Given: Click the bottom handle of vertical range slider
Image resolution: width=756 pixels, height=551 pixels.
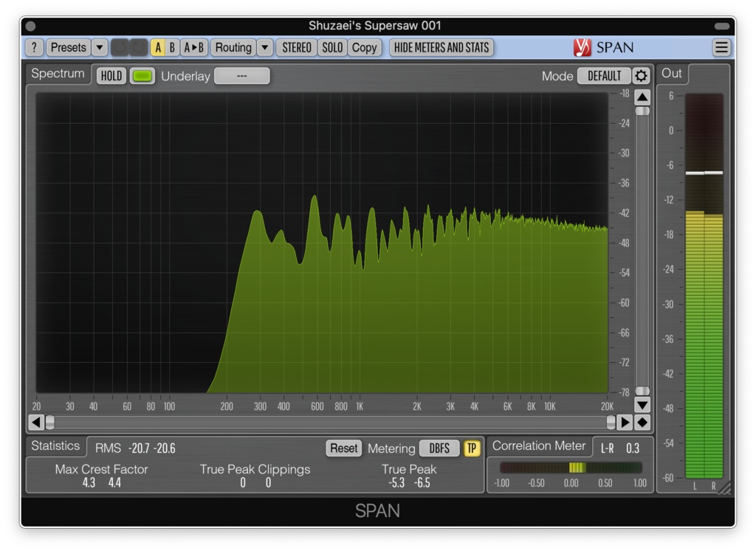Looking at the screenshot, I should pos(642,391).
